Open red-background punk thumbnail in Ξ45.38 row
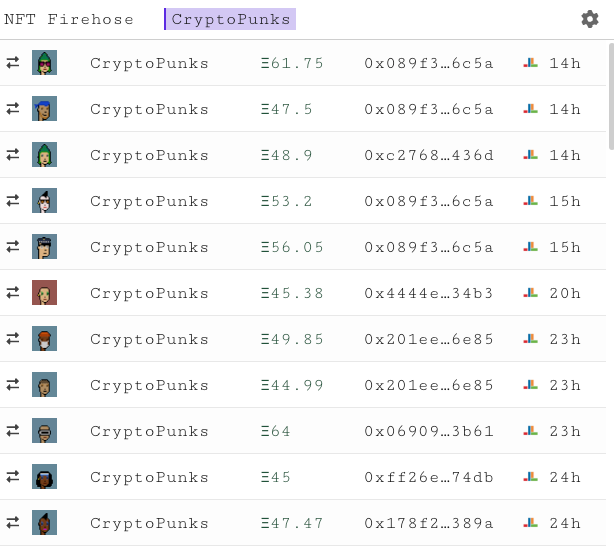614x546 pixels. 44,293
